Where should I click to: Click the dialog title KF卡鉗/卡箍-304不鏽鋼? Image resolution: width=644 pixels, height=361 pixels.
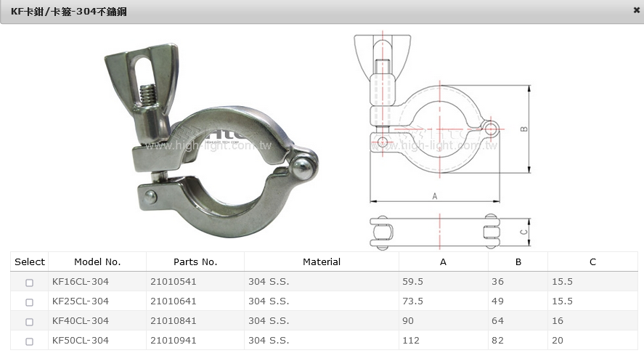[69, 11]
